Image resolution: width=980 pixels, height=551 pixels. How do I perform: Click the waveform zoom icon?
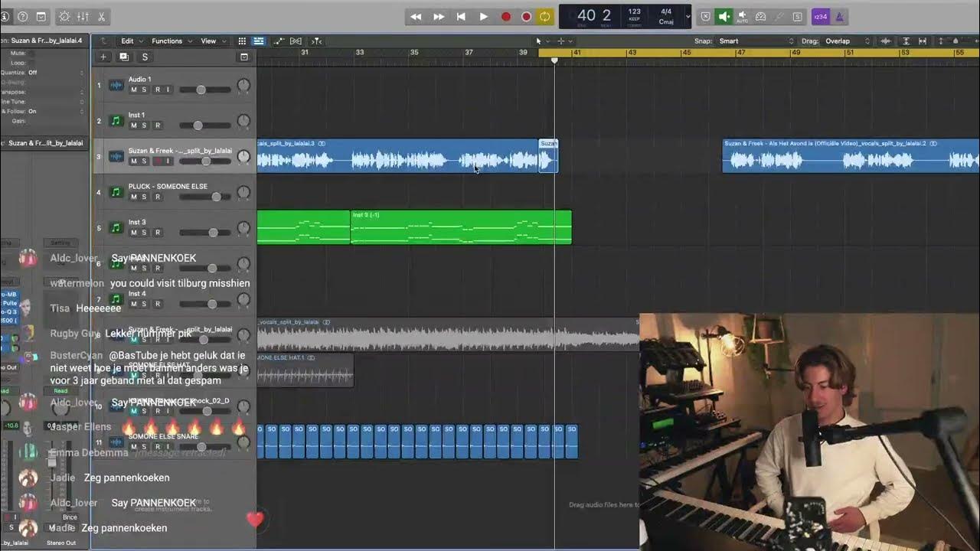[886, 41]
